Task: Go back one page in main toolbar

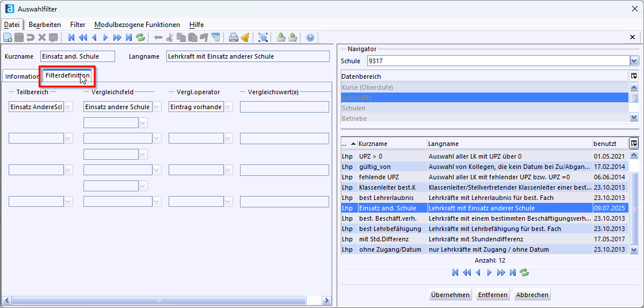Action: pyautogui.click(x=82, y=38)
